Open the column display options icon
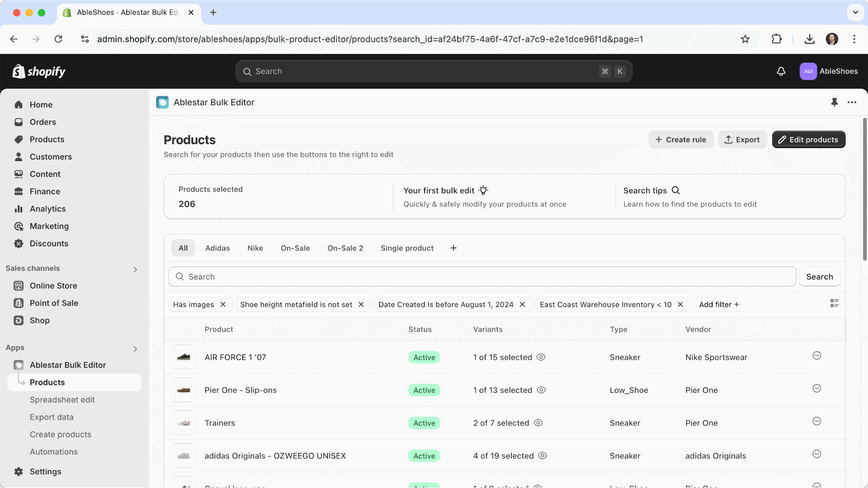 tap(834, 303)
